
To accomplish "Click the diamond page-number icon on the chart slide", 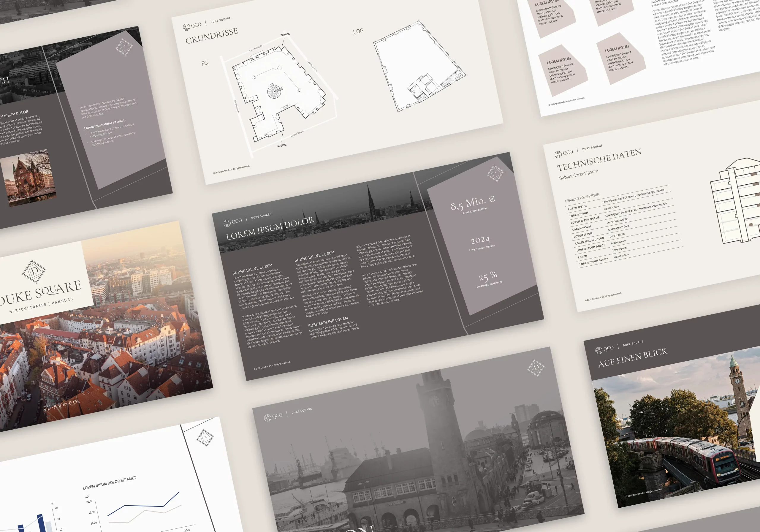I will coord(205,438).
